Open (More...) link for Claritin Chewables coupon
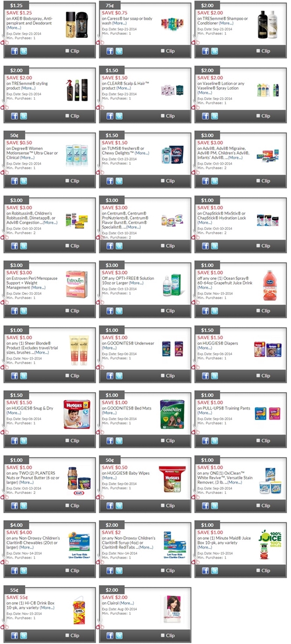Image resolution: width=291 pixels, height=644 pixels. point(26,547)
